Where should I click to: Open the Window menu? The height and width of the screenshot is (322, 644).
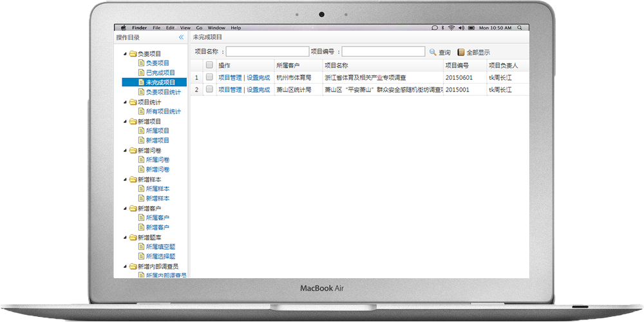216,28
